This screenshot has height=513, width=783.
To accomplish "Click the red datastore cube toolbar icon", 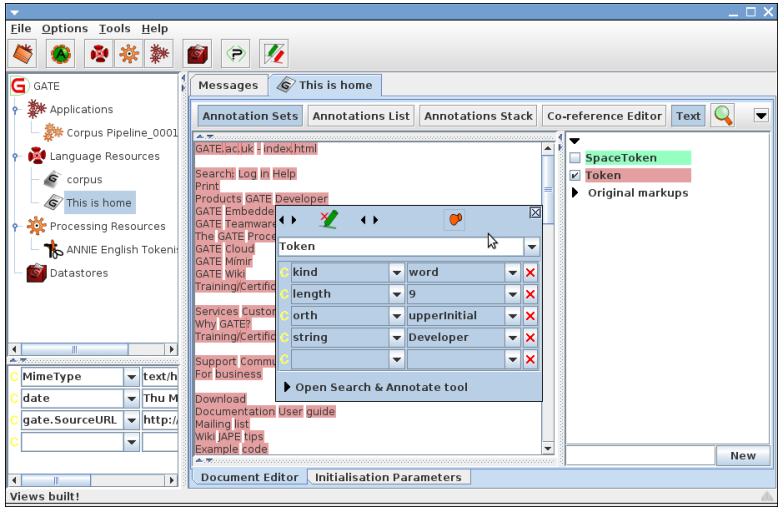I will pyautogui.click(x=198, y=54).
